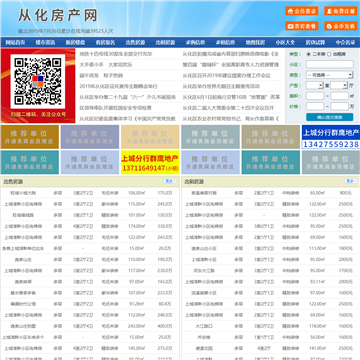The height and width of the screenshot is (360, 360).
Task: Open news link 大手牵小手 大家同欢乐
Action: click(x=106, y=65)
